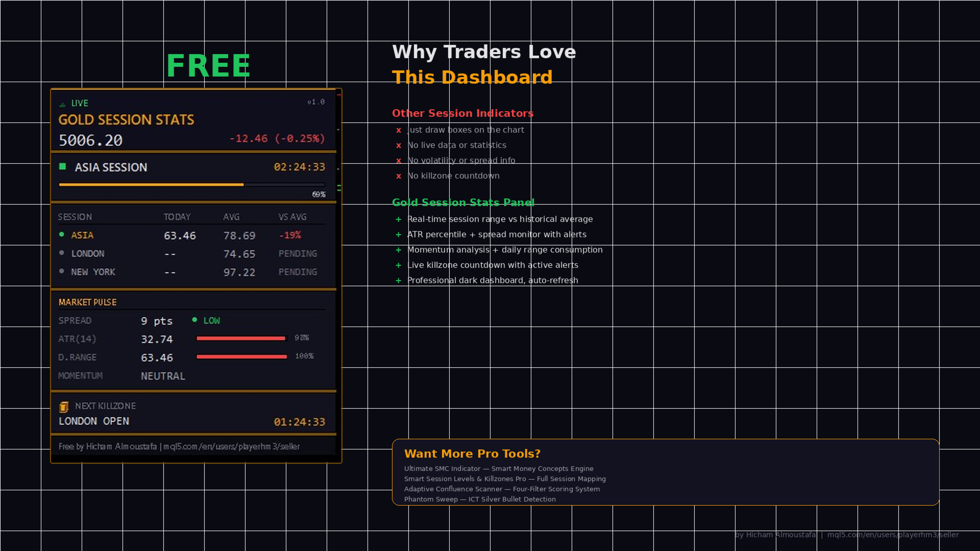Screen dimensions: 980x551
Task: Click the LONDON OPEN killzone countdown timer
Action: (299, 422)
